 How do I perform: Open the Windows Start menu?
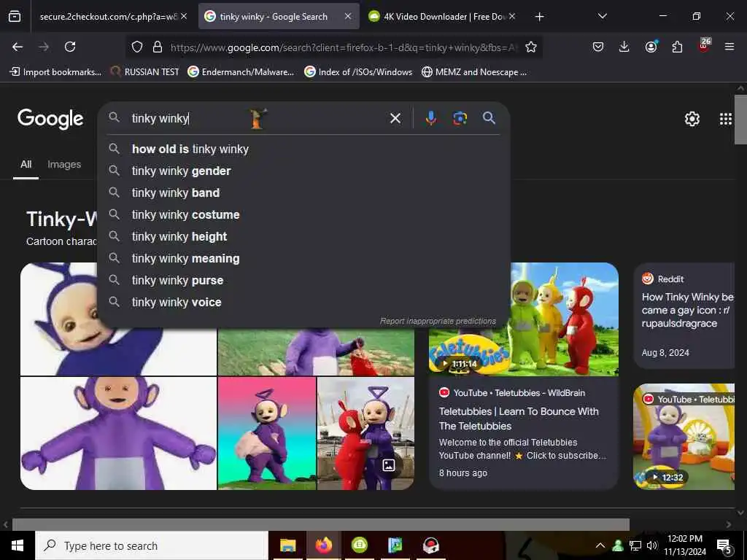[x=18, y=545]
